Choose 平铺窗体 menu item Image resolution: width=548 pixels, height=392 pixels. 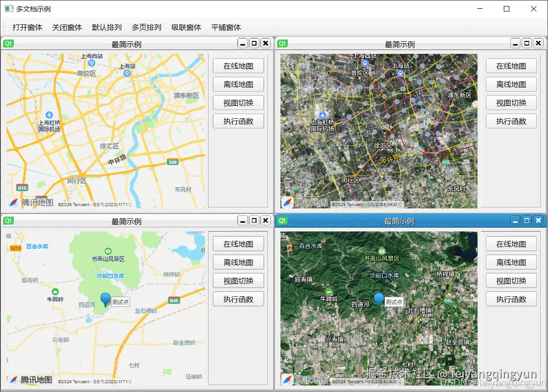click(226, 27)
